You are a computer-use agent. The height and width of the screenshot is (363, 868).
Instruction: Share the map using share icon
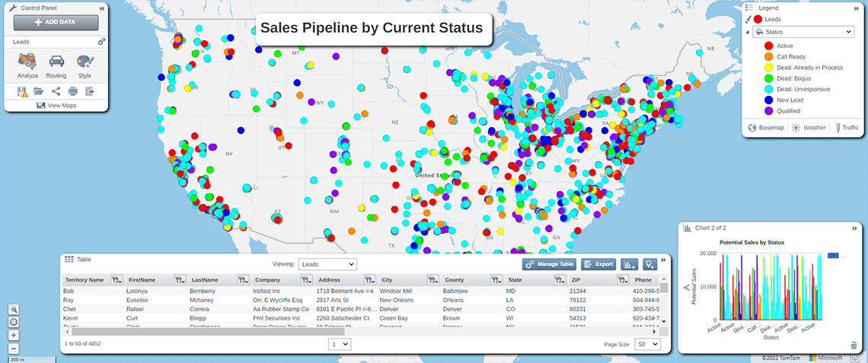(x=56, y=91)
